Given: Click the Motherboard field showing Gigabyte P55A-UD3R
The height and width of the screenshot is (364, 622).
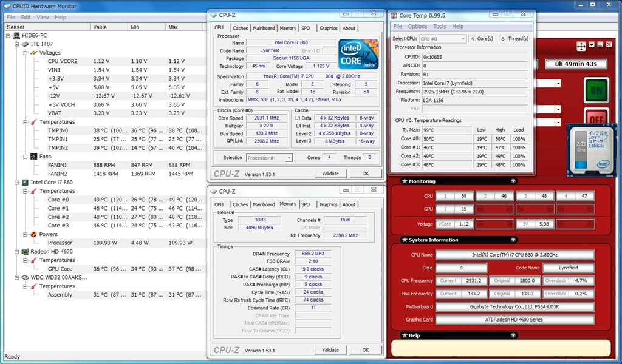Looking at the screenshot, I should point(515,306).
